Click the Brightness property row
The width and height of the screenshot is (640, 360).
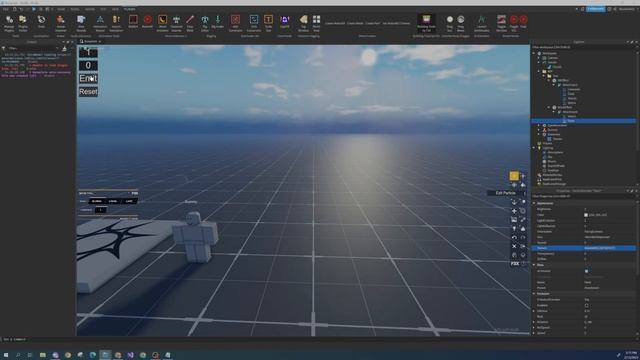584,209
